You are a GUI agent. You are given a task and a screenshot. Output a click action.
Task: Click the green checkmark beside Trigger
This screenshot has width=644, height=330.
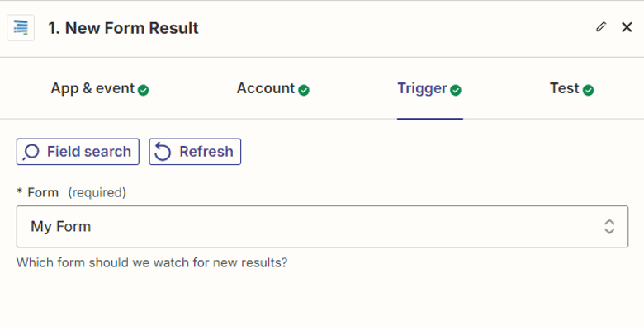(456, 90)
